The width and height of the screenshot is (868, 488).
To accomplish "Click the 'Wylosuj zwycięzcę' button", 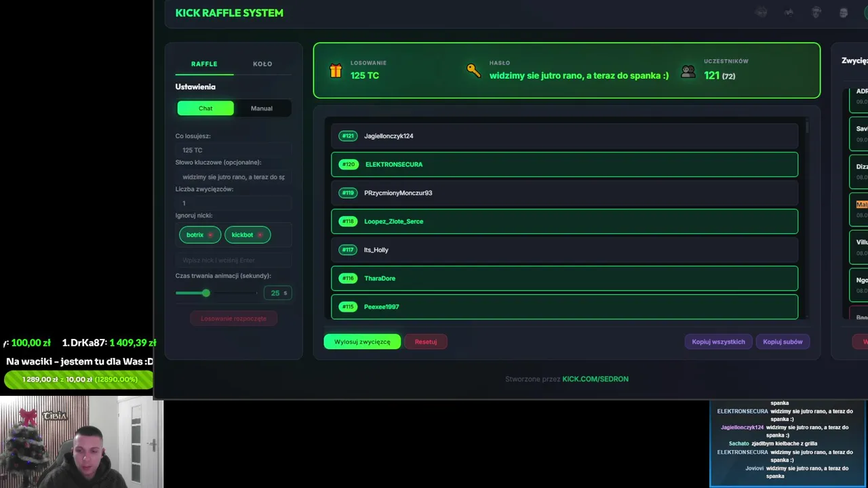I will [362, 342].
